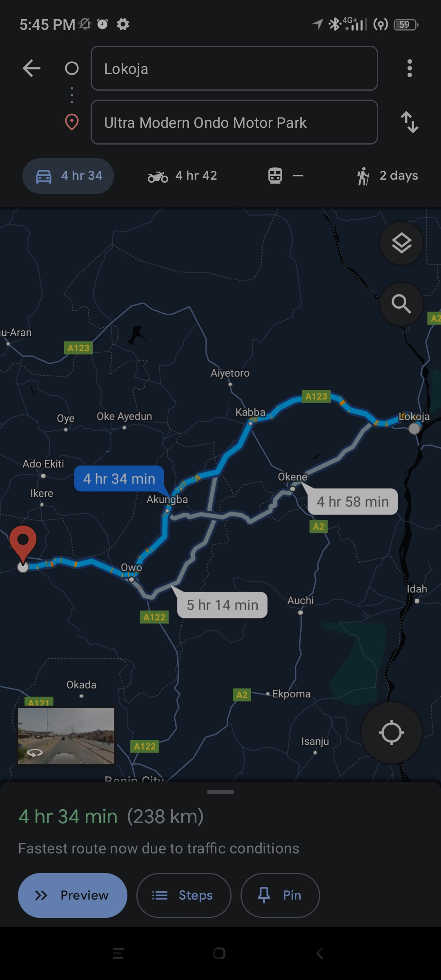Select the motorcycle 4 hr 42 tab
The image size is (441, 980).
tap(182, 176)
